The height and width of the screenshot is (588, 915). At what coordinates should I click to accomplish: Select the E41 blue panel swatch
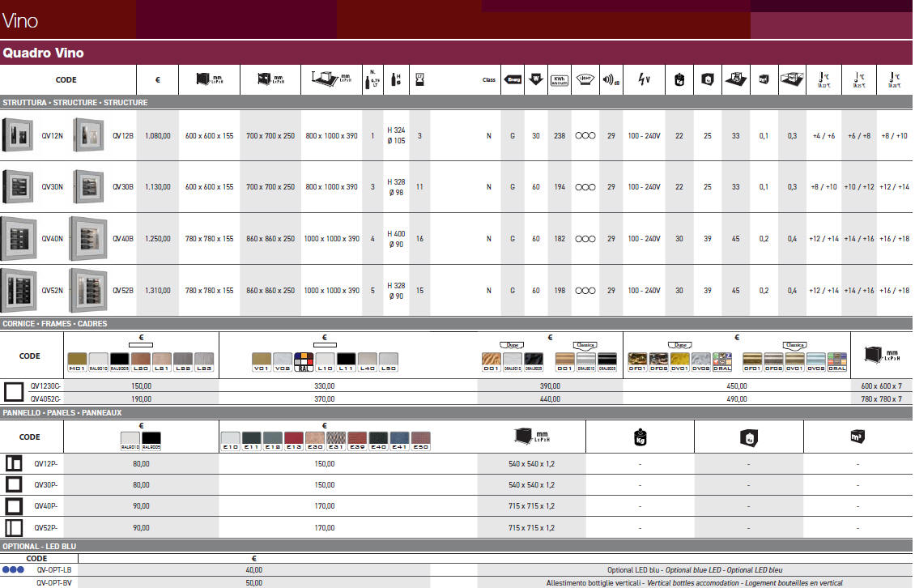[400, 441]
